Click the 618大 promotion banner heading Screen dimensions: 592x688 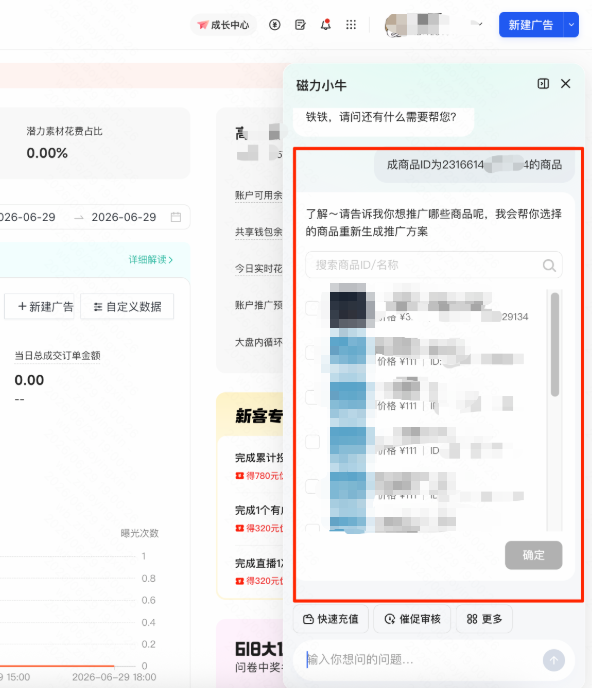click(x=259, y=649)
